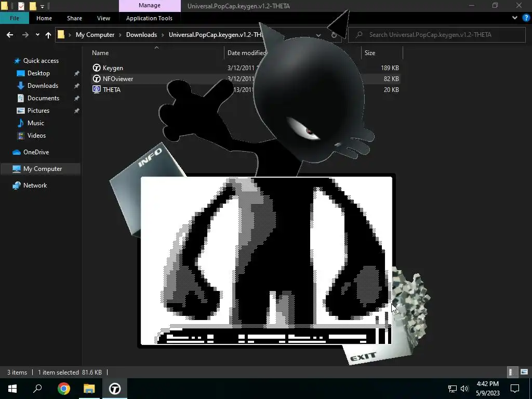Switch to the View ribbon tab
The image size is (532, 399).
(x=103, y=18)
